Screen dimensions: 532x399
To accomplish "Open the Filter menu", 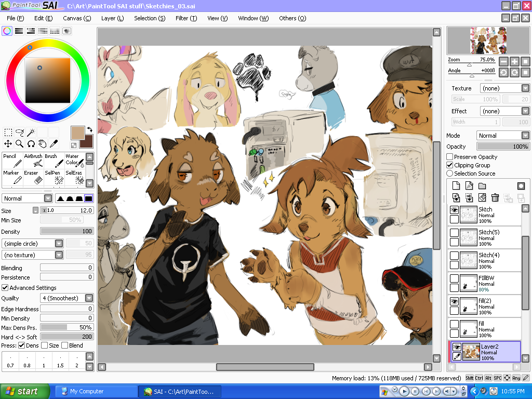I will 187,18.
